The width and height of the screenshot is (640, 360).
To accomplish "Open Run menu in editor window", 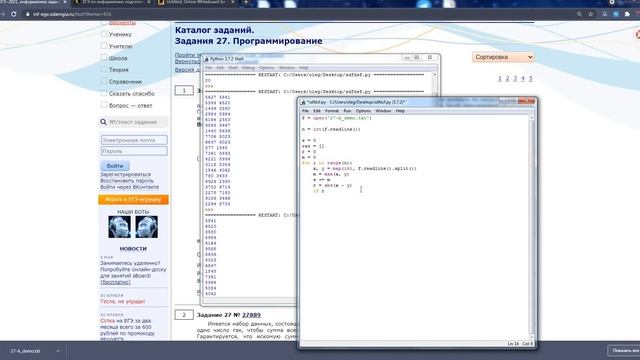I will tap(347, 111).
